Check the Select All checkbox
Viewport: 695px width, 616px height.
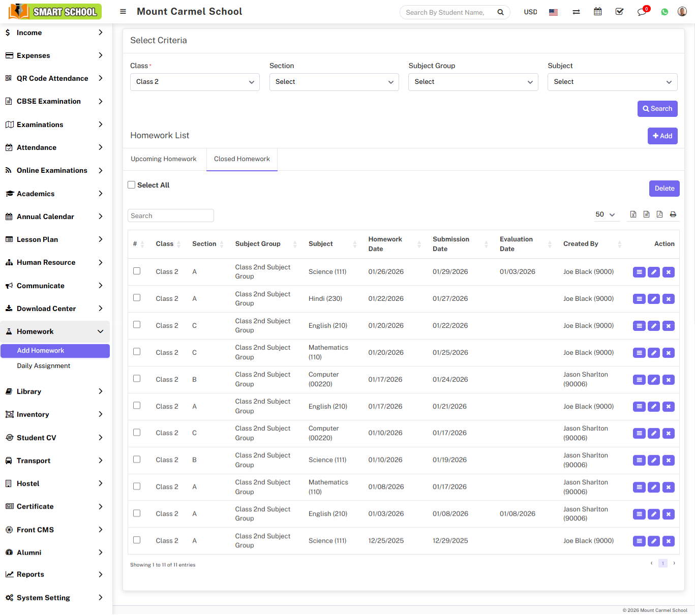[x=132, y=185]
